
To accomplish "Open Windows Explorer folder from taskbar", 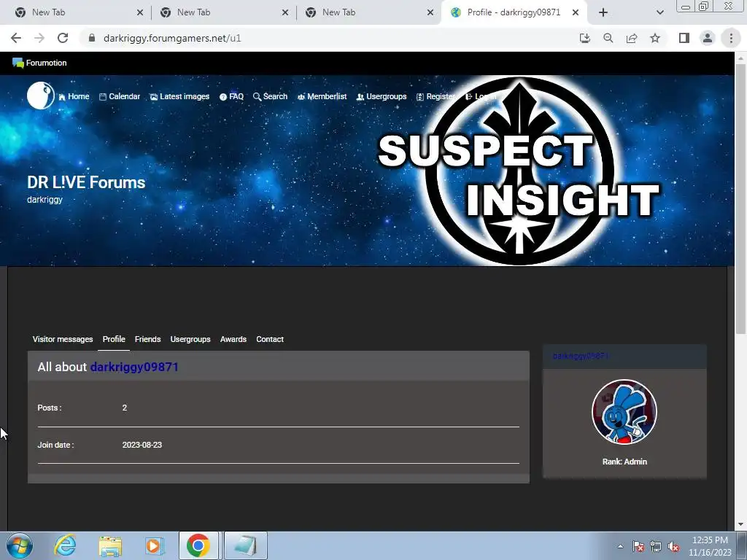I will (110, 546).
